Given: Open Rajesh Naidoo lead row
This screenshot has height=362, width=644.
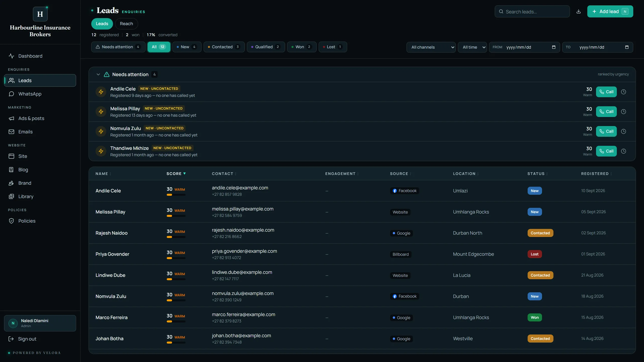Looking at the screenshot, I should point(362,233).
